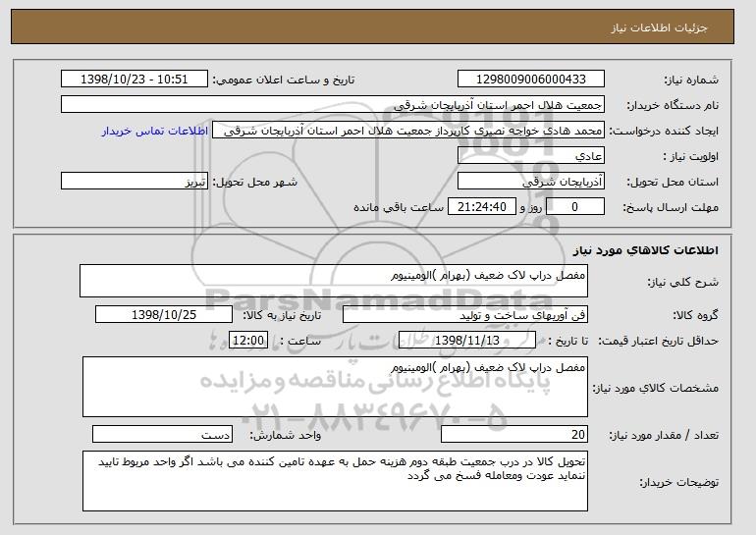Click the توضیحات خریدار text area
Image resolution: width=756 pixels, height=535 pixels.
coord(335,481)
